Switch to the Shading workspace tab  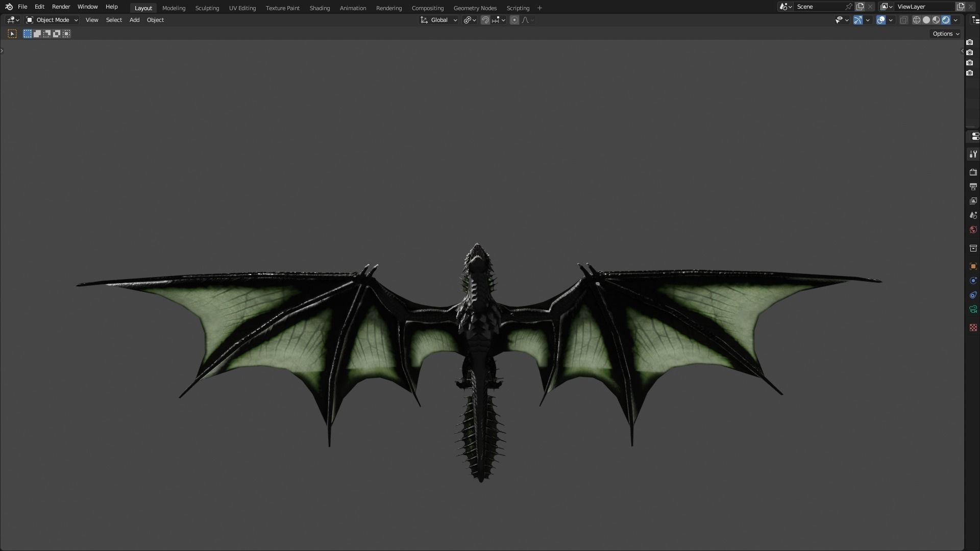320,8
